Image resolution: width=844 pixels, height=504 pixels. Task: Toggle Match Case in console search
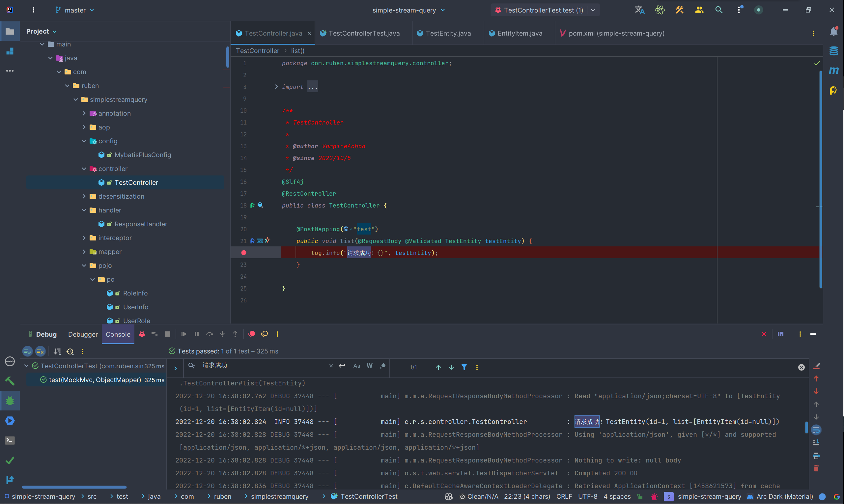coord(357,366)
